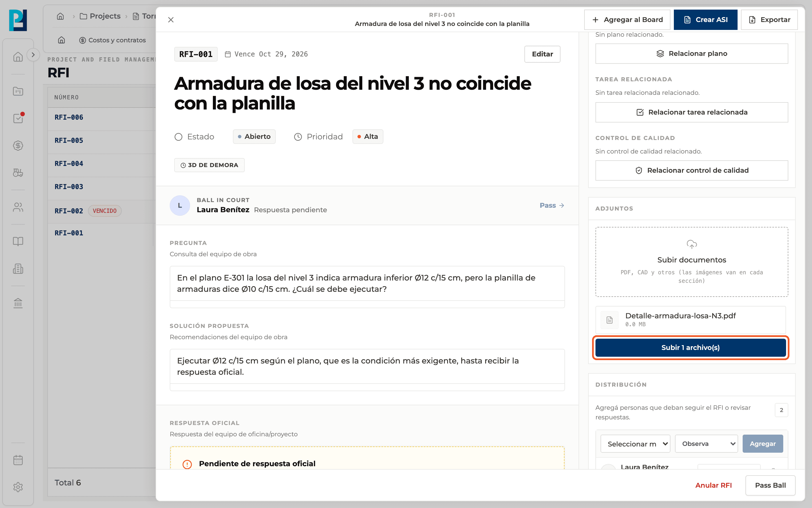Click the home icon beside Costos y contratos
812x508 pixels.
coord(61,40)
